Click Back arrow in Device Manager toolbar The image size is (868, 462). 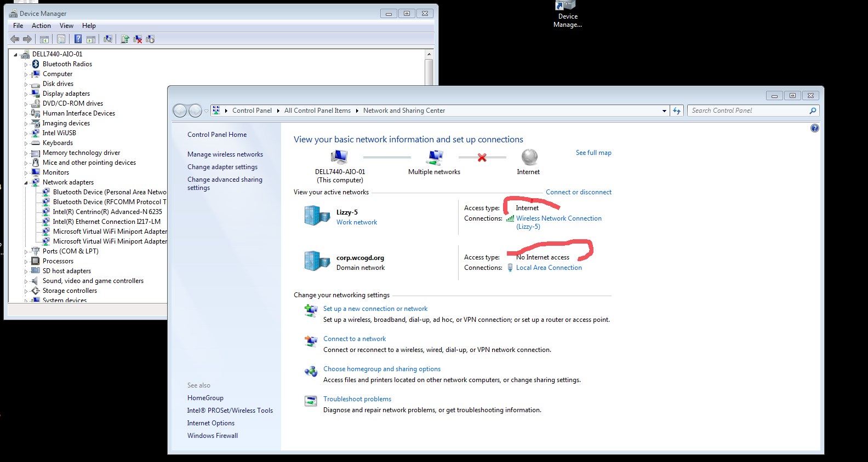pyautogui.click(x=15, y=39)
